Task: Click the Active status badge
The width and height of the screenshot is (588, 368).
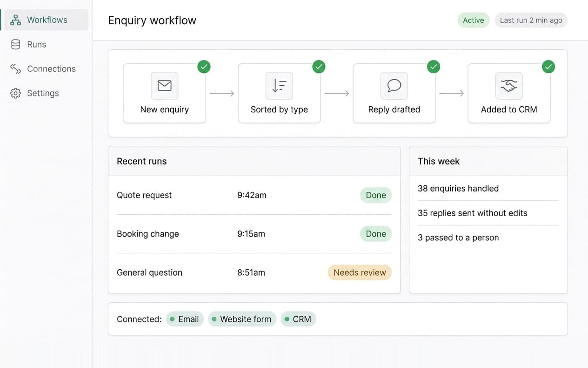Action: pyautogui.click(x=474, y=20)
